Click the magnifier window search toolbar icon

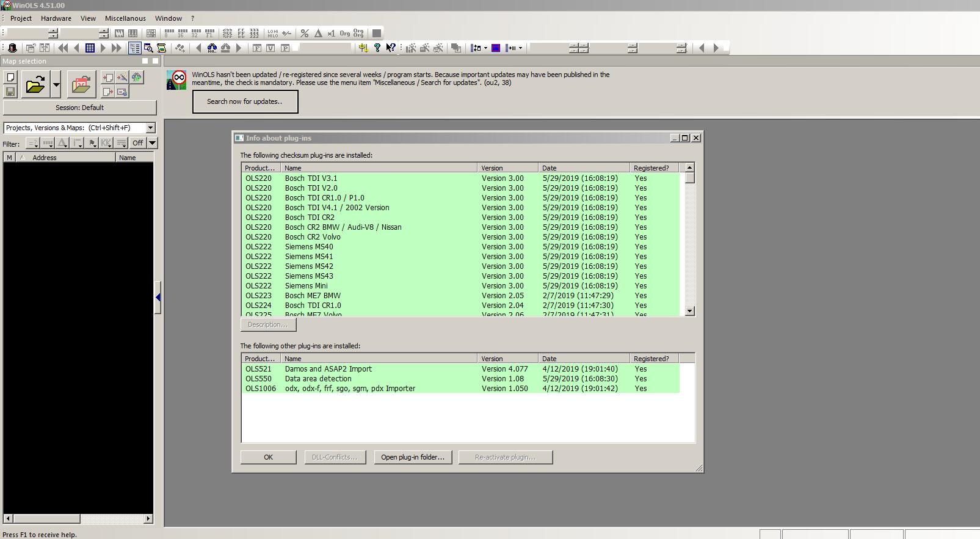coord(148,48)
